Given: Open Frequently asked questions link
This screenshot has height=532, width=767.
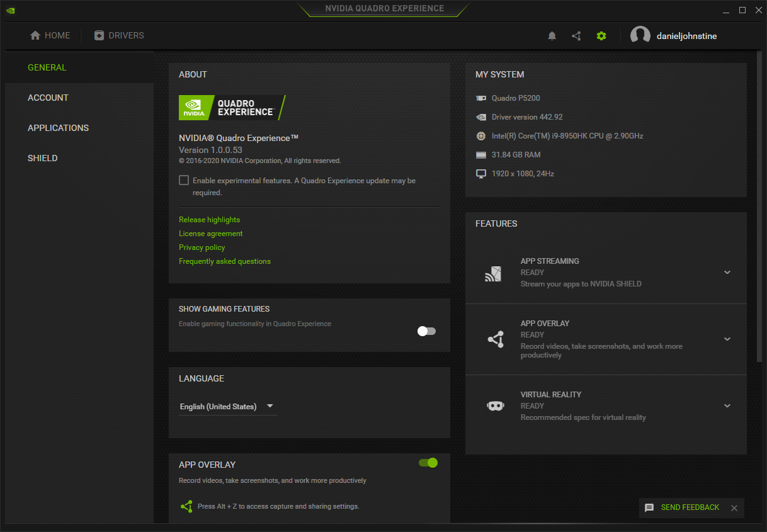Looking at the screenshot, I should [225, 261].
